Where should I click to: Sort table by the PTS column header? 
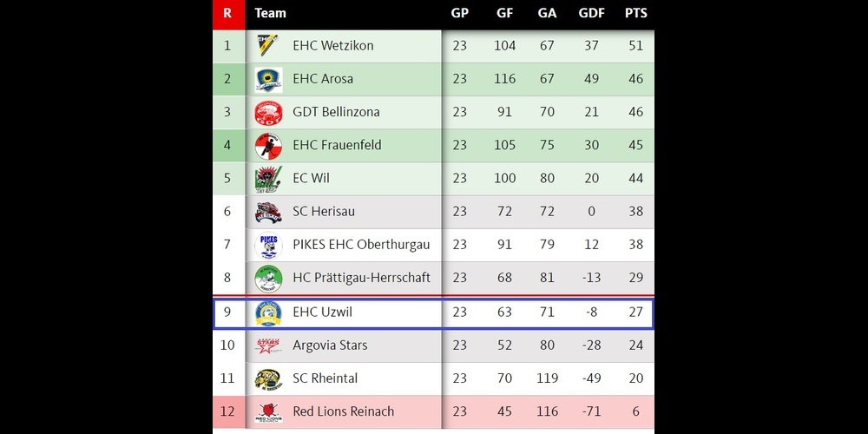[x=636, y=13]
